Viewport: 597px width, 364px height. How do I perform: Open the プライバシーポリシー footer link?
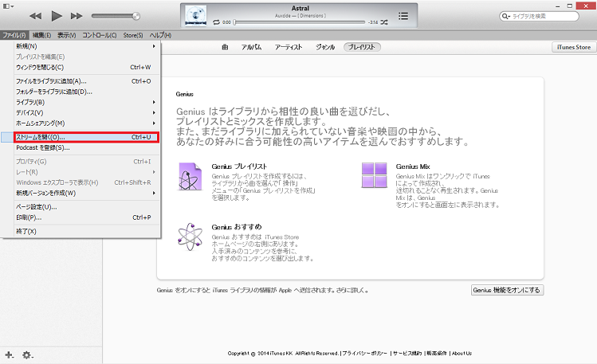pos(364,354)
